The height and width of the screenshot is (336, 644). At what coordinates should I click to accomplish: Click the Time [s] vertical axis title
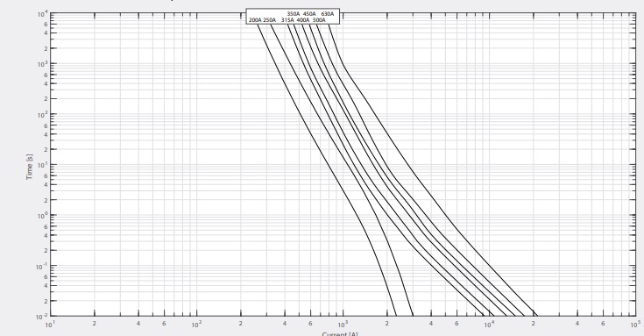coord(30,167)
